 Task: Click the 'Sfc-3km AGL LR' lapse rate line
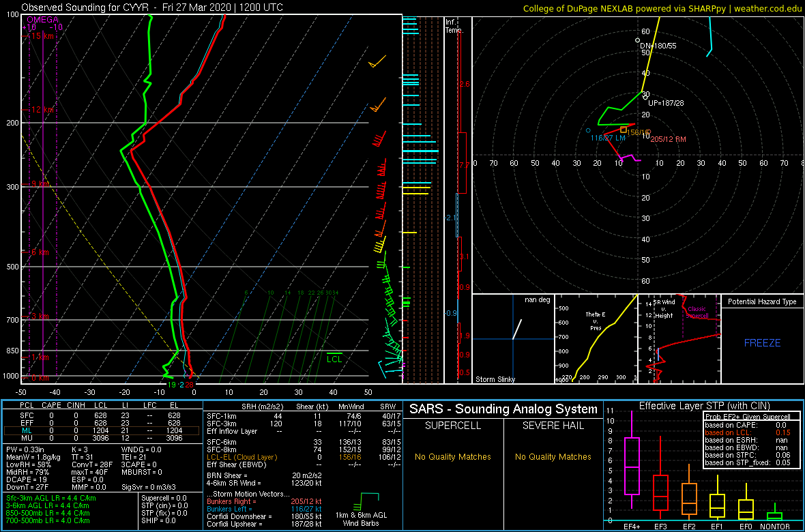coord(51,498)
